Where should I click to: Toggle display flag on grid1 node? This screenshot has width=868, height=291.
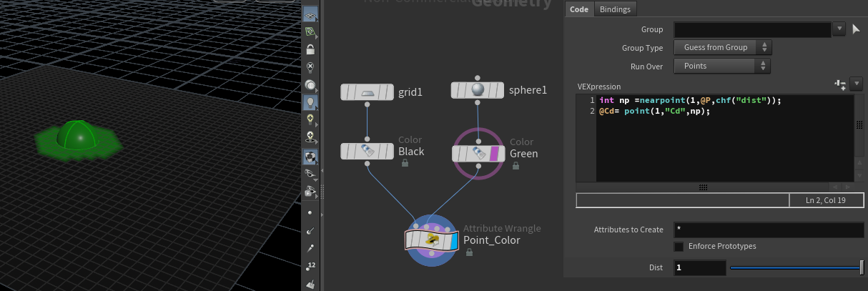(x=390, y=92)
